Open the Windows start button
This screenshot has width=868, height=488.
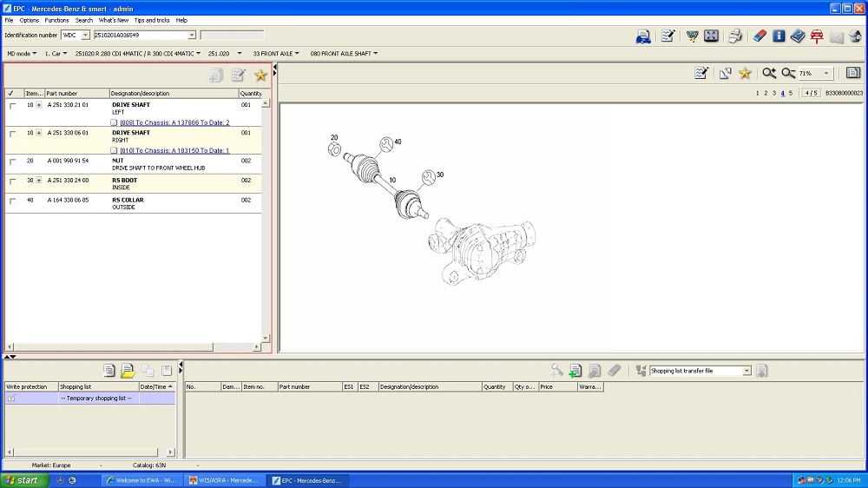pyautogui.click(x=24, y=480)
